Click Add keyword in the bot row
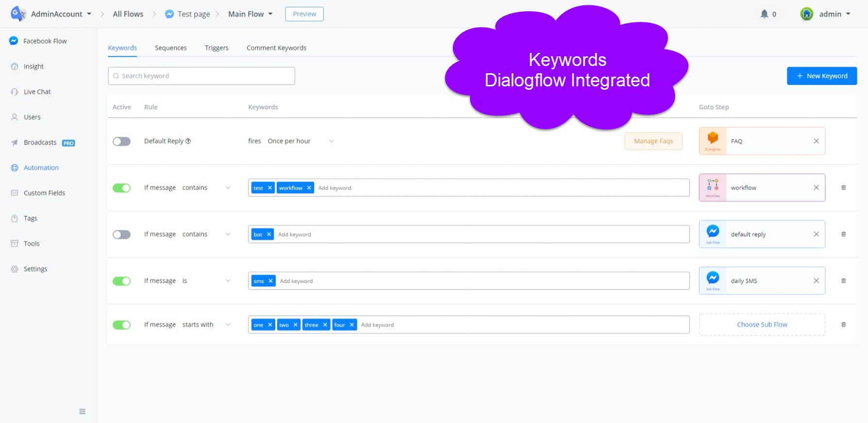The width and height of the screenshot is (868, 423). point(295,234)
